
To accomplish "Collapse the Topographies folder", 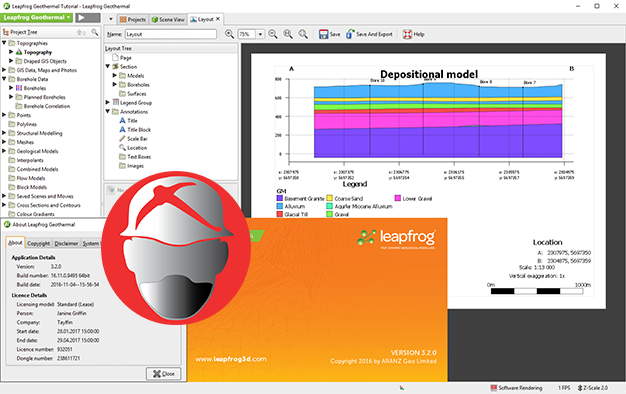I will coord(4,43).
